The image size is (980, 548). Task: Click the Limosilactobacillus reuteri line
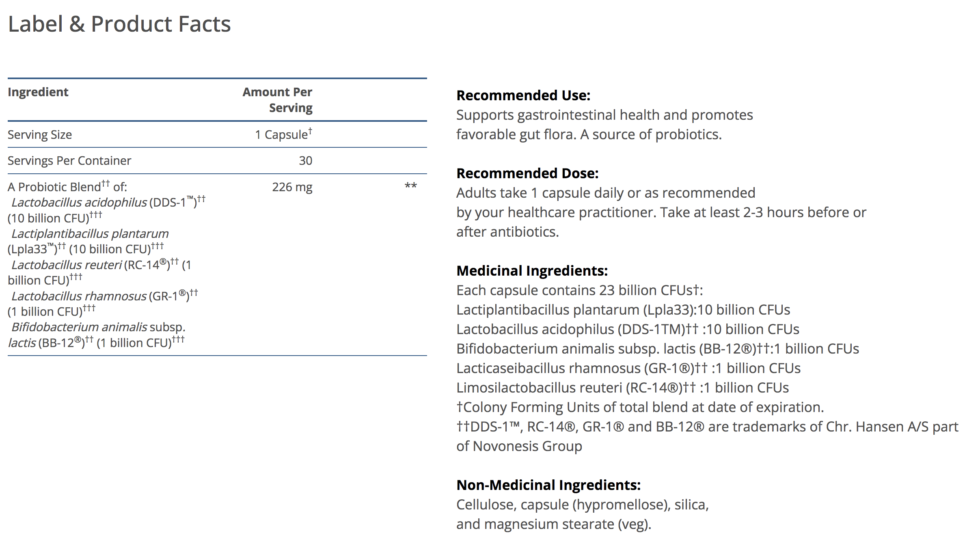[622, 388]
